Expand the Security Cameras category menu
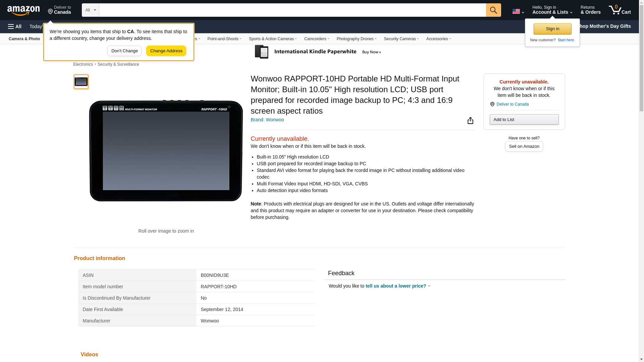The image size is (644, 362). (x=401, y=39)
